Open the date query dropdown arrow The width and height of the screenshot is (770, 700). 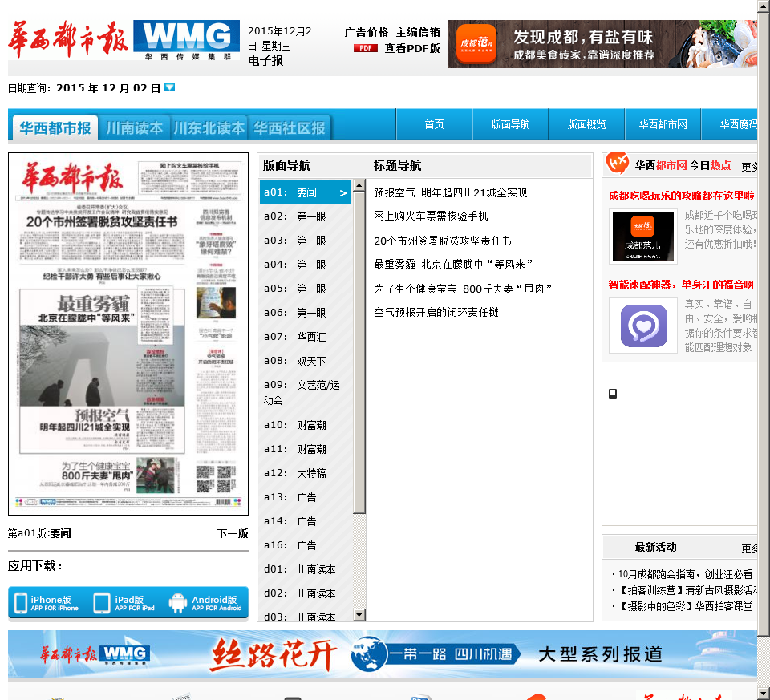tap(169, 87)
